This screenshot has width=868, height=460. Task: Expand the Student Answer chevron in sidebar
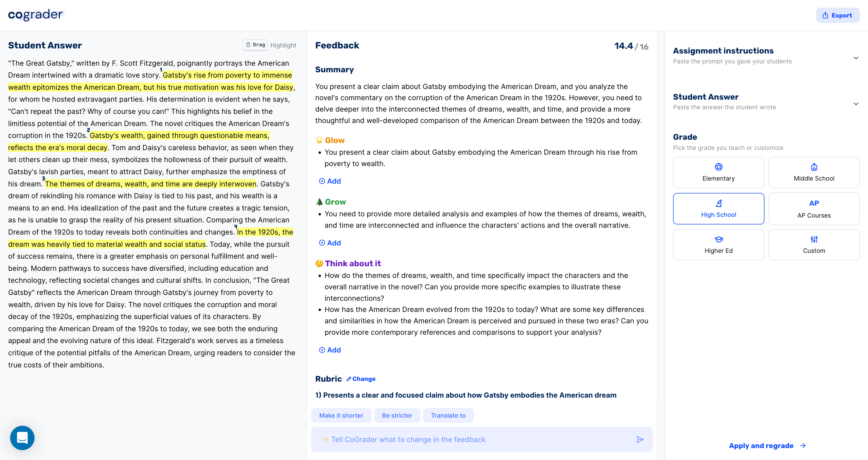(856, 104)
